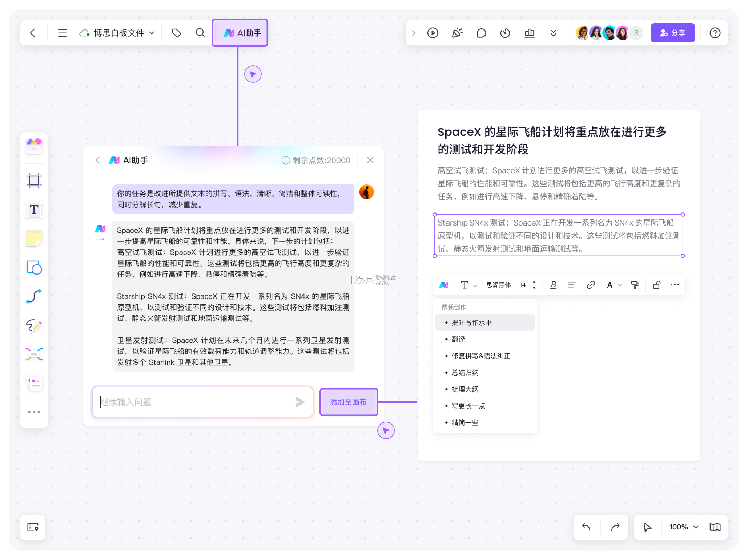The height and width of the screenshot is (560, 748).
Task: Click the 高空试飞测试 paragraph on the card
Action: click(x=559, y=184)
